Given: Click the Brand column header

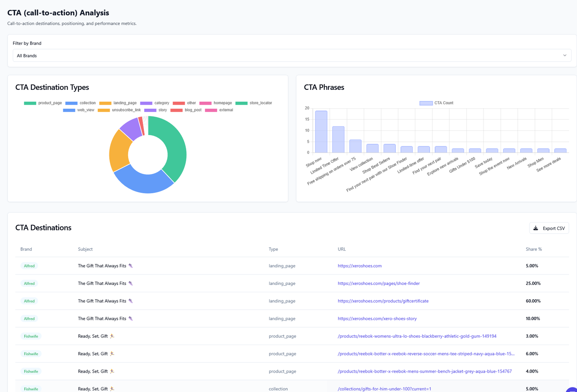Looking at the screenshot, I should click(26, 249).
